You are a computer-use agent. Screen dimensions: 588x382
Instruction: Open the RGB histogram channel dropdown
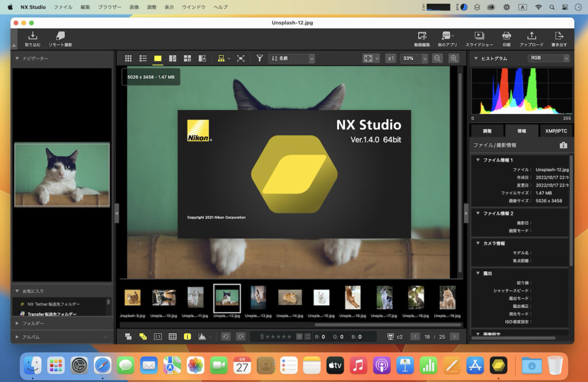tap(548, 57)
